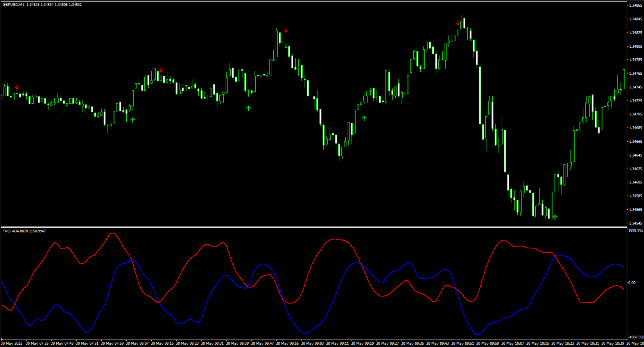Click the 1.34785 price label
The height and width of the screenshot is (347, 644).
pyautogui.click(x=635, y=60)
